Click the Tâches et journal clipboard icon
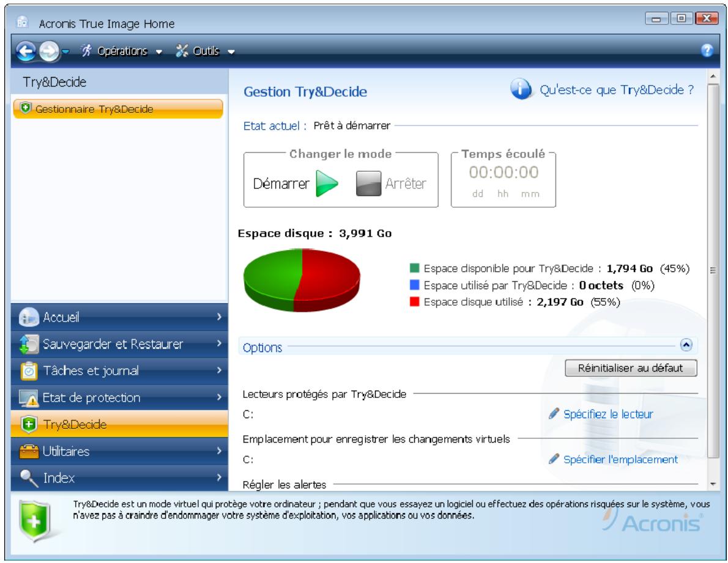 (x=29, y=371)
